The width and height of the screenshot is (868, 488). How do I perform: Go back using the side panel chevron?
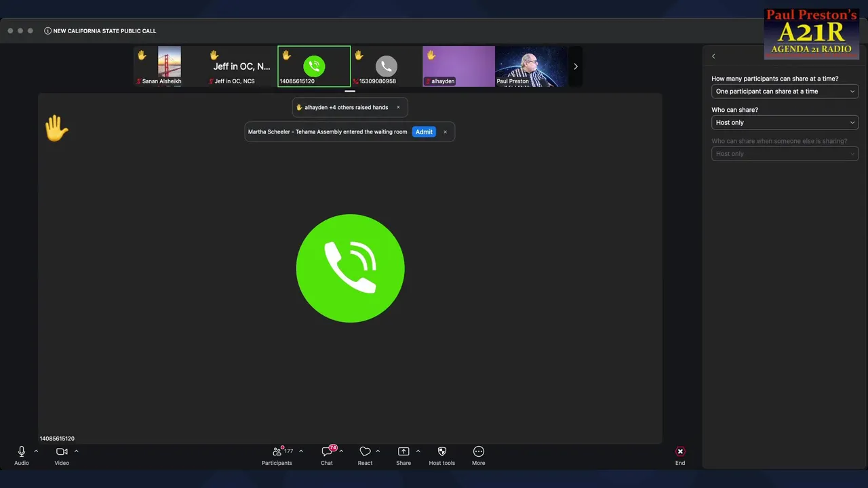pyautogui.click(x=713, y=56)
